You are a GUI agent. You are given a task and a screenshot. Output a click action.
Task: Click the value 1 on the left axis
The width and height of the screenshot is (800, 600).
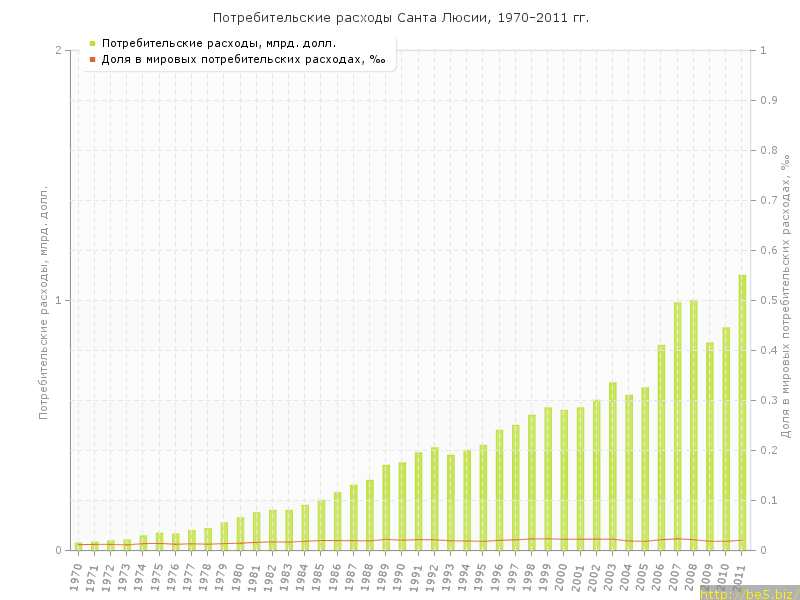click(58, 300)
